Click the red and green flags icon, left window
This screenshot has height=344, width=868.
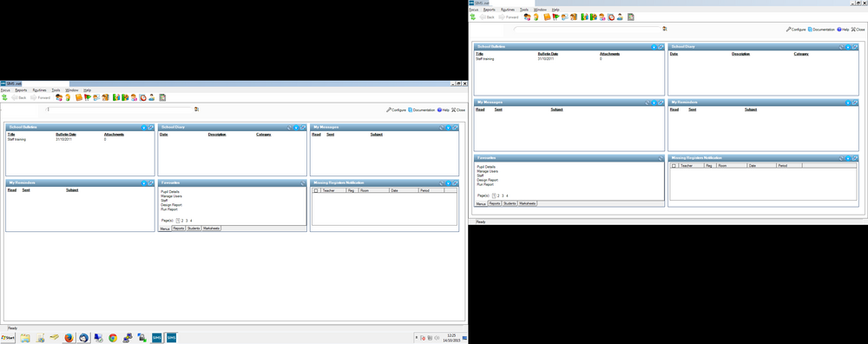tap(88, 97)
